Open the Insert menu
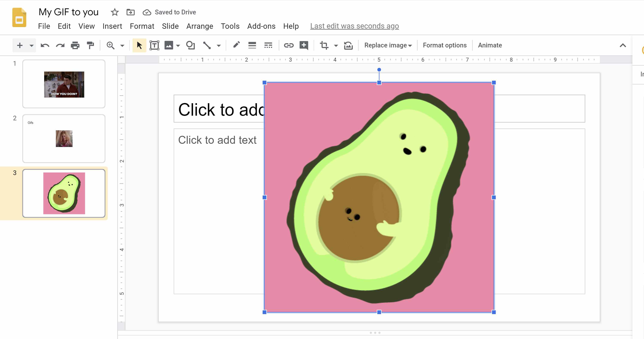Screen dimensions: 644x339 112,26
